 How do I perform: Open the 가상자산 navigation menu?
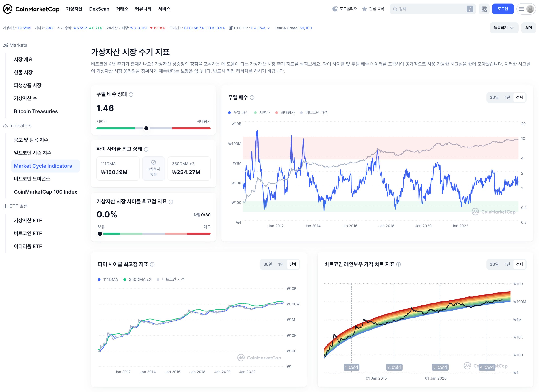[74, 9]
